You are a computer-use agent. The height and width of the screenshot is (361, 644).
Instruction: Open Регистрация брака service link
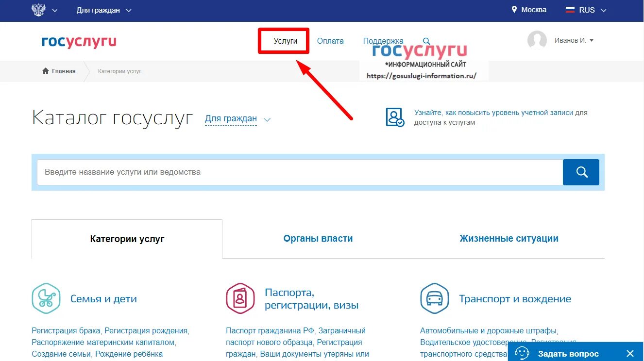click(x=67, y=331)
